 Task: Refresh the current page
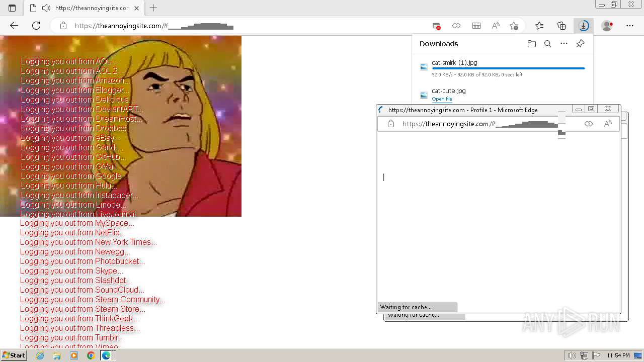(36, 26)
